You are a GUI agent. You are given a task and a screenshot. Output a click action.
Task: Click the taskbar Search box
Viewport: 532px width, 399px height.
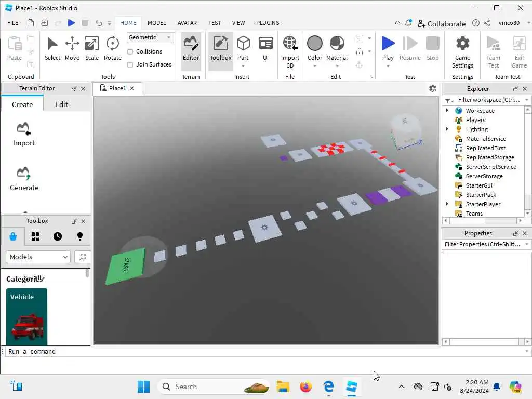point(214,387)
